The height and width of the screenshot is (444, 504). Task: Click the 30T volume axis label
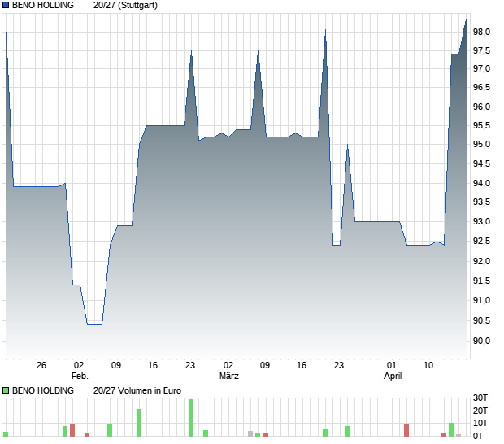coord(483,398)
